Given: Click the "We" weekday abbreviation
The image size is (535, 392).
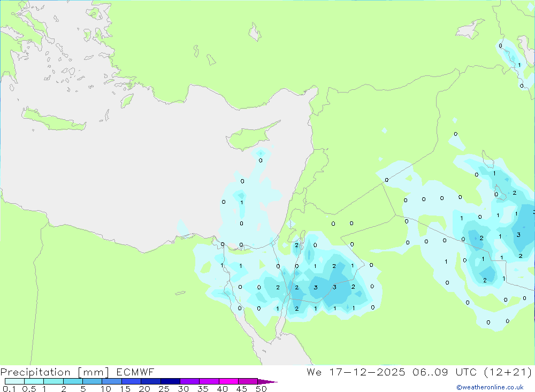Looking at the screenshot, I should (x=314, y=372).
